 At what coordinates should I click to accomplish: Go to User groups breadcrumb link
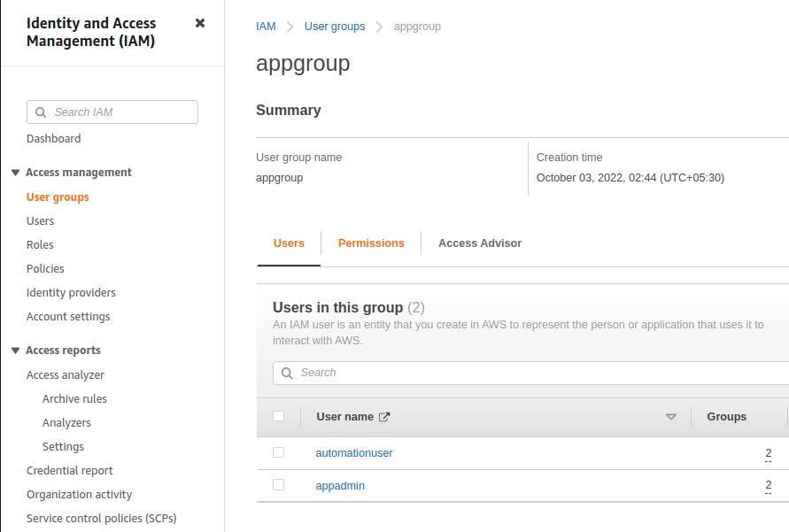pyautogui.click(x=335, y=27)
